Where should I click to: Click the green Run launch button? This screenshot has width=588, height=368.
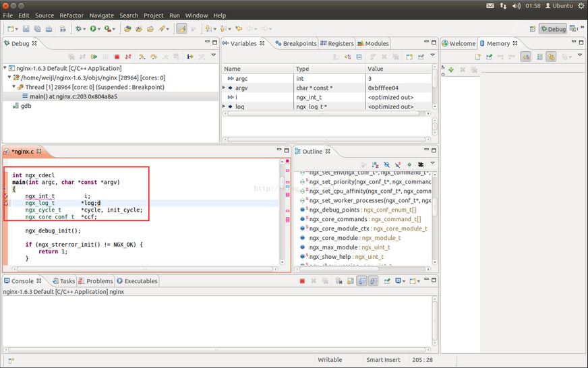[x=92, y=28]
